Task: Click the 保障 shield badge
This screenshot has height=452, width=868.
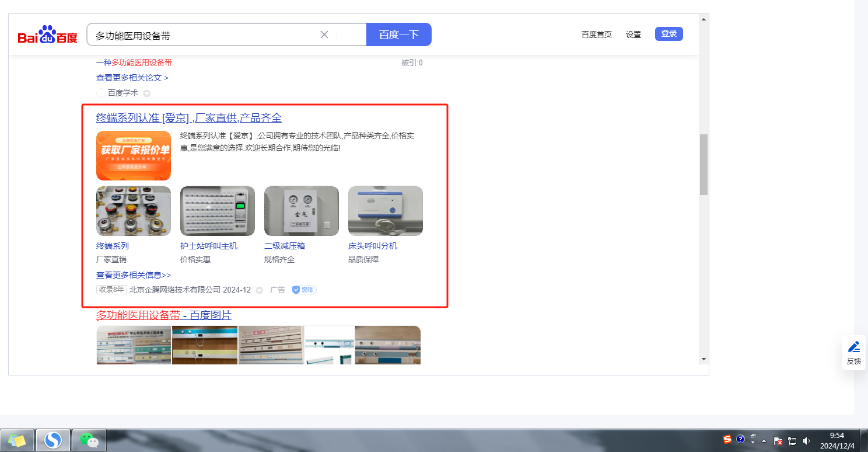Action: pos(304,290)
